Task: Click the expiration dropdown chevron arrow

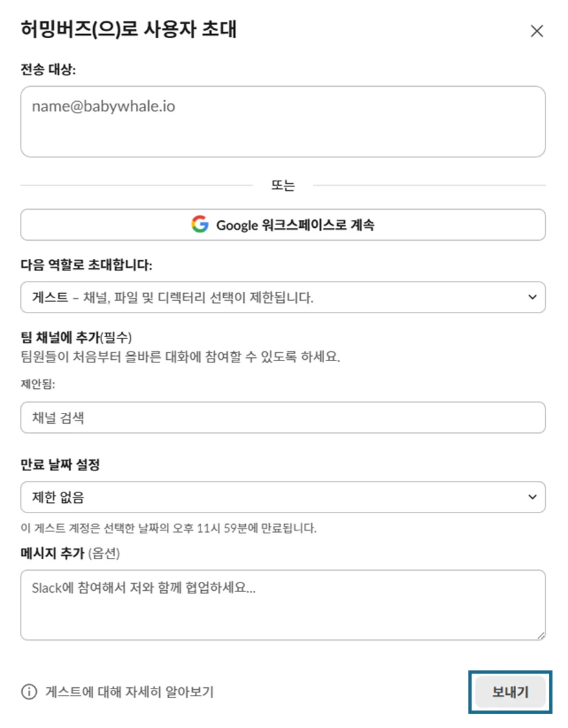Action: point(532,497)
